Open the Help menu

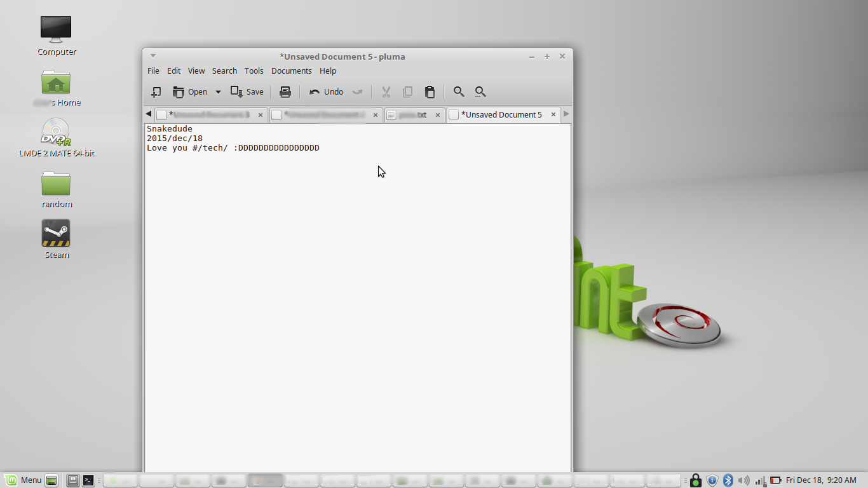pyautogui.click(x=328, y=71)
